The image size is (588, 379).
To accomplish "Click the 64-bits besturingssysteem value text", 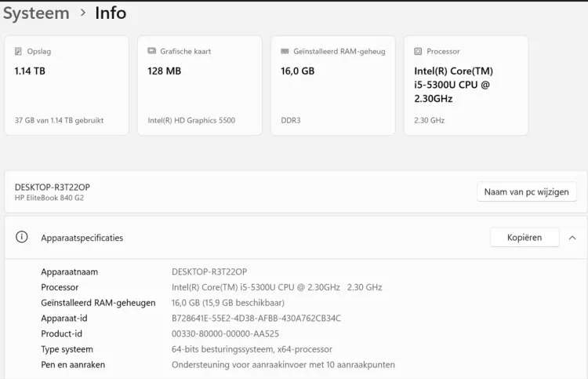I will click(252, 349).
